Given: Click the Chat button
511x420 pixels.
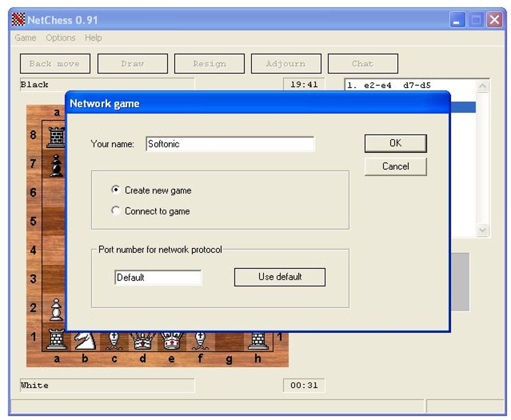Looking at the screenshot, I should (x=363, y=64).
